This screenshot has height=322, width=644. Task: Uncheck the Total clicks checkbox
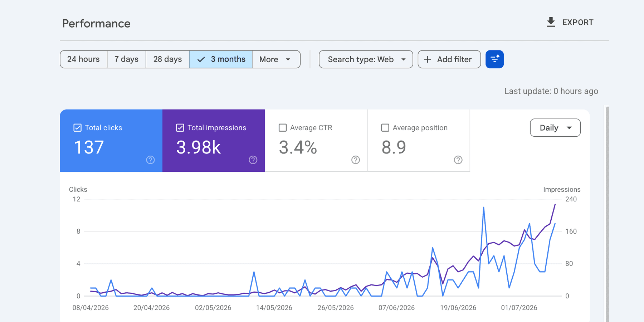77,128
